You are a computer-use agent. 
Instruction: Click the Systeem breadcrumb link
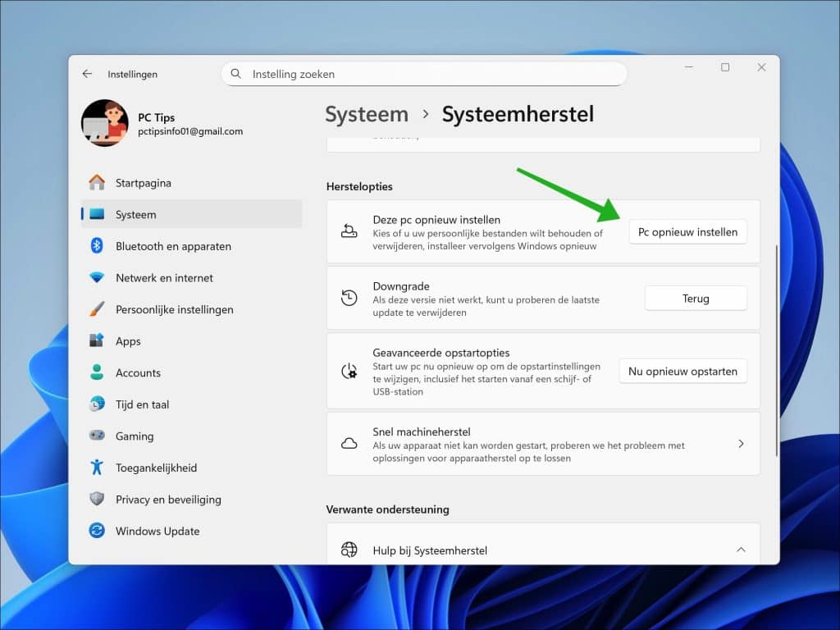tap(367, 114)
